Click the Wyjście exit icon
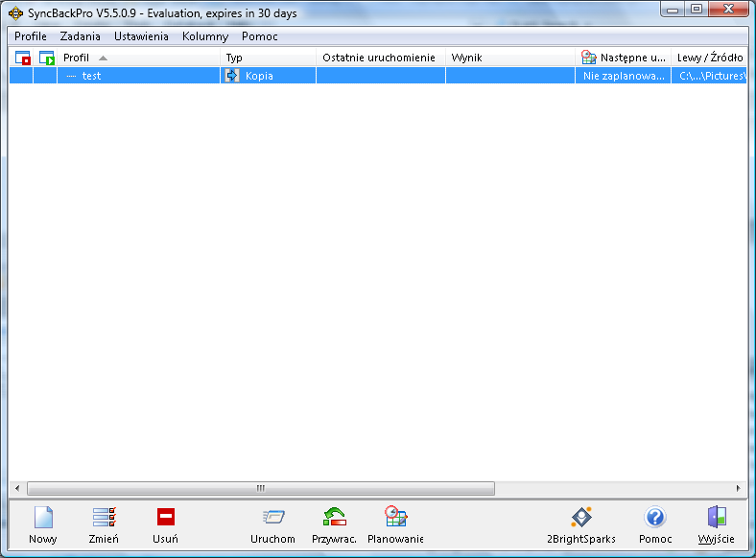Screen dimensions: 756x558 coord(717,517)
